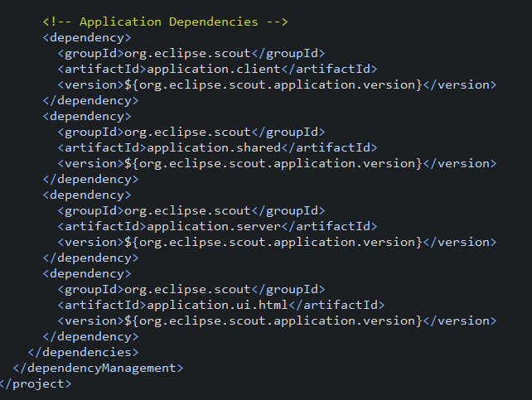This screenshot has width=532, height=400.
Task: Click the closing dependencies tag
Action: pyautogui.click(x=83, y=352)
